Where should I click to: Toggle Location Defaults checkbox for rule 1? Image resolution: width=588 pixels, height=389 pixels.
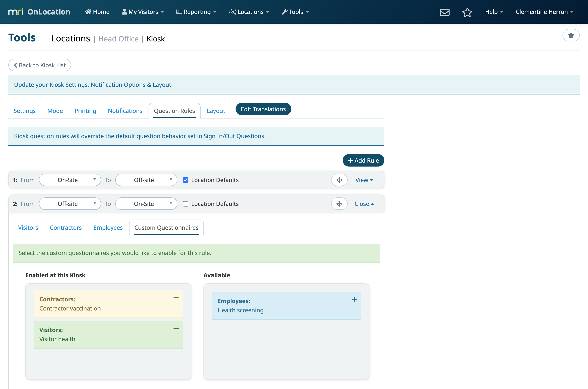186,180
